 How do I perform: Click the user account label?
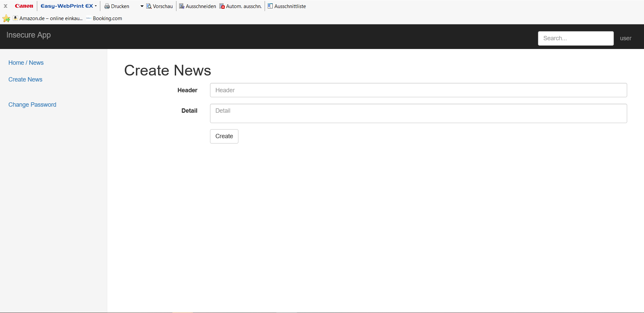point(625,38)
